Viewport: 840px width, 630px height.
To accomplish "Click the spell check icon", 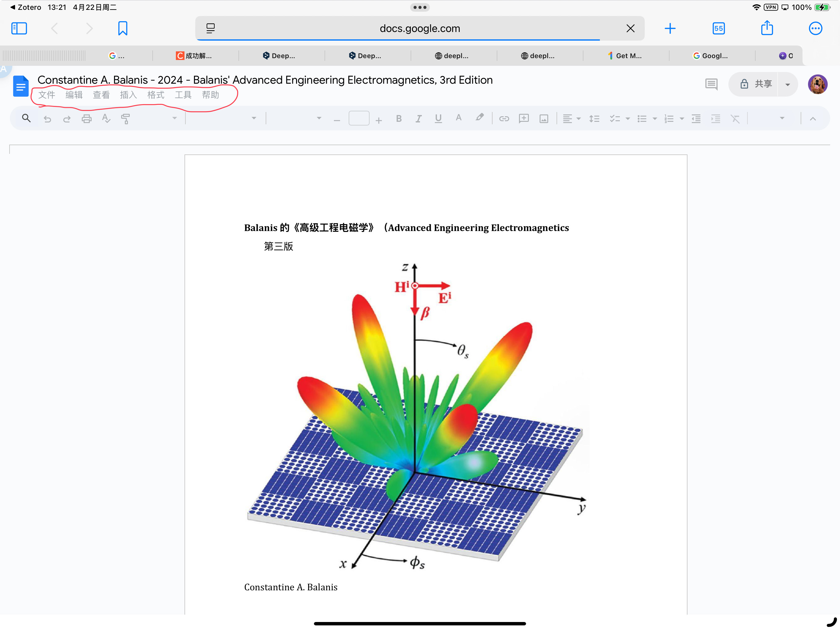I will (106, 119).
